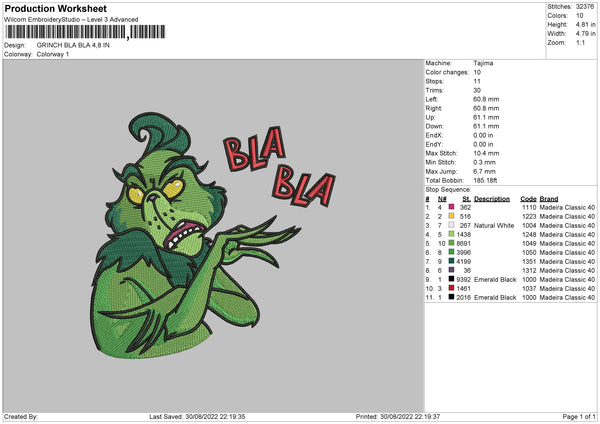Click thread code '1110' in row 1
The width and height of the screenshot is (600, 424).
pyautogui.click(x=529, y=207)
